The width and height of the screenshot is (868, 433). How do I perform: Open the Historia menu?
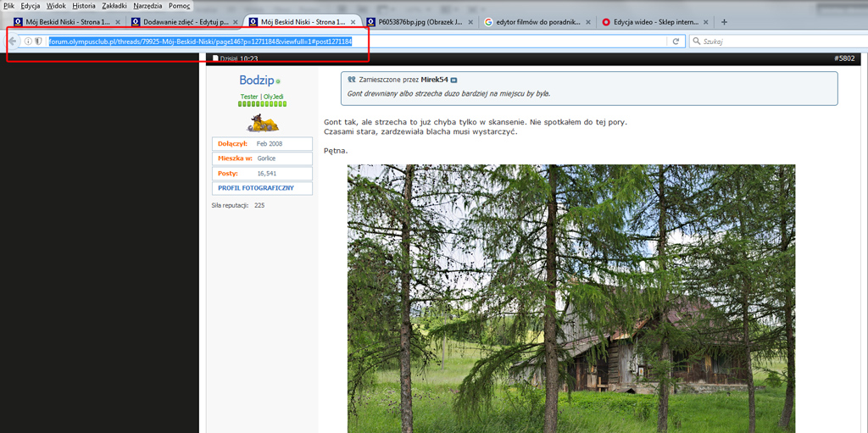[x=84, y=6]
